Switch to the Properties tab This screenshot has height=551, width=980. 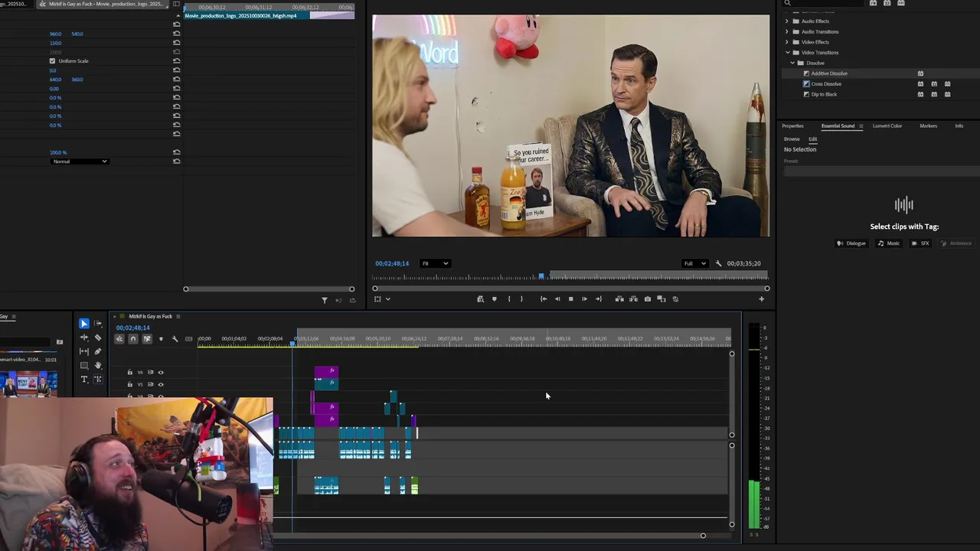792,126
